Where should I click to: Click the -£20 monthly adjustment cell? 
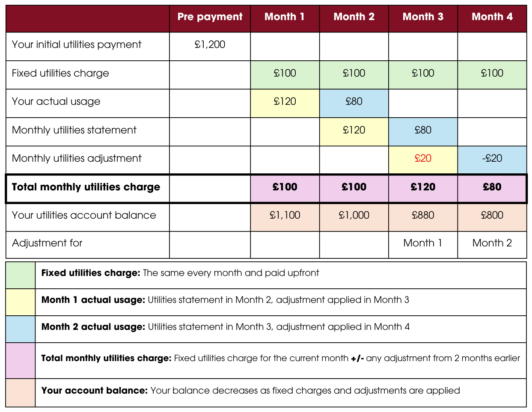coord(492,159)
